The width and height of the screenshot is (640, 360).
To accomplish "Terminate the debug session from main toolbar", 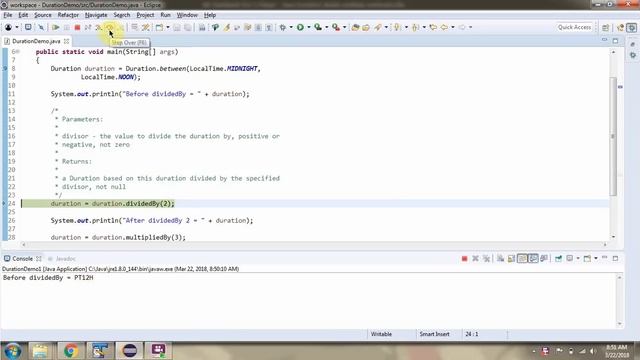I will click(77, 27).
